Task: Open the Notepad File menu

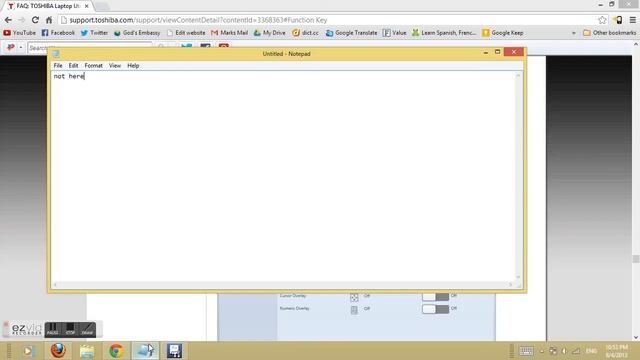Action: (x=58, y=65)
